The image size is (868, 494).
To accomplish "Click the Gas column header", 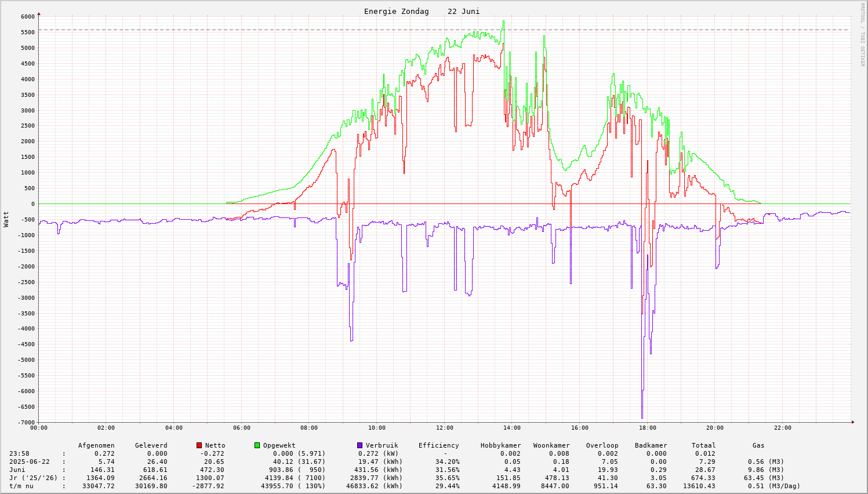I will coord(758,445).
